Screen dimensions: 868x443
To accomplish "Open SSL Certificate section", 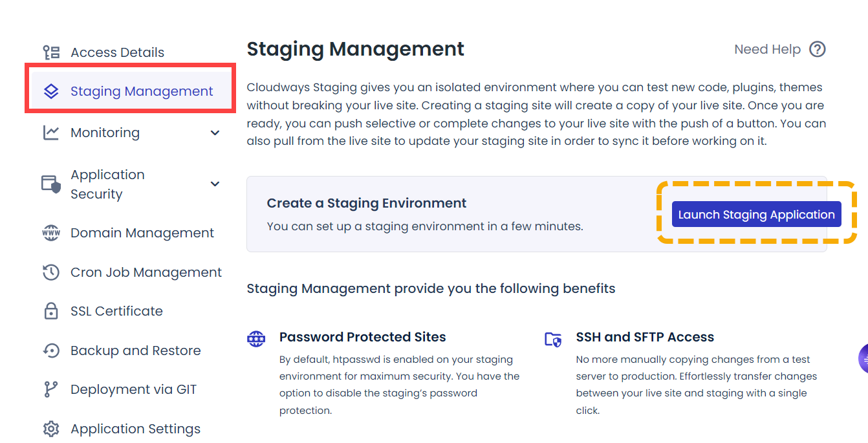I will pyautogui.click(x=116, y=311).
